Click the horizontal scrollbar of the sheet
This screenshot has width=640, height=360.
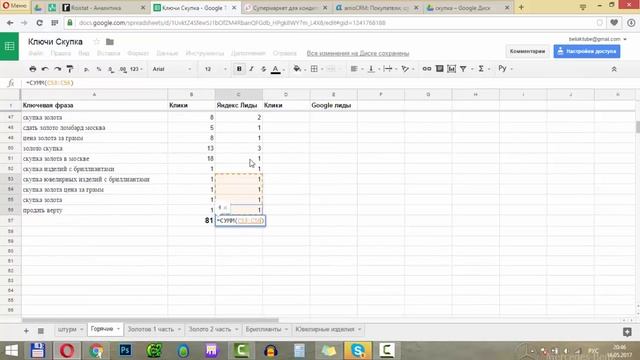pyautogui.click(x=150, y=320)
